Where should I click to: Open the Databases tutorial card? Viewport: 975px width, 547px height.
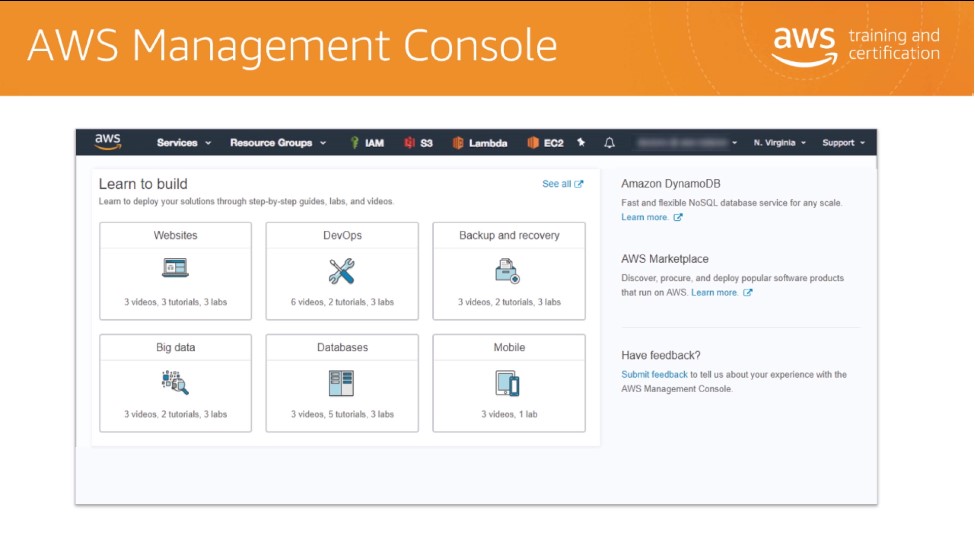point(342,383)
